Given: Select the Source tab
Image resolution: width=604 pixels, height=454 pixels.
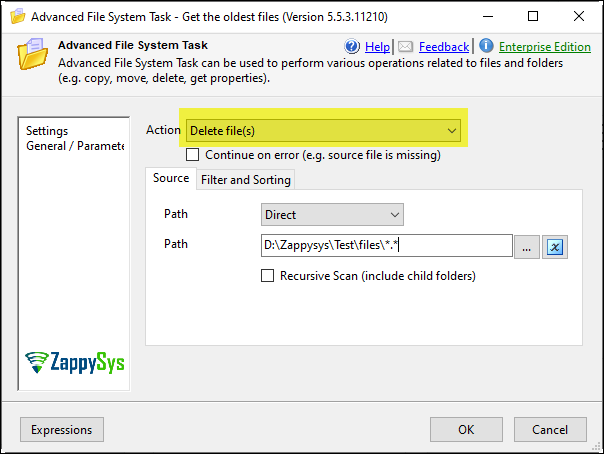Looking at the screenshot, I should coord(171,178).
